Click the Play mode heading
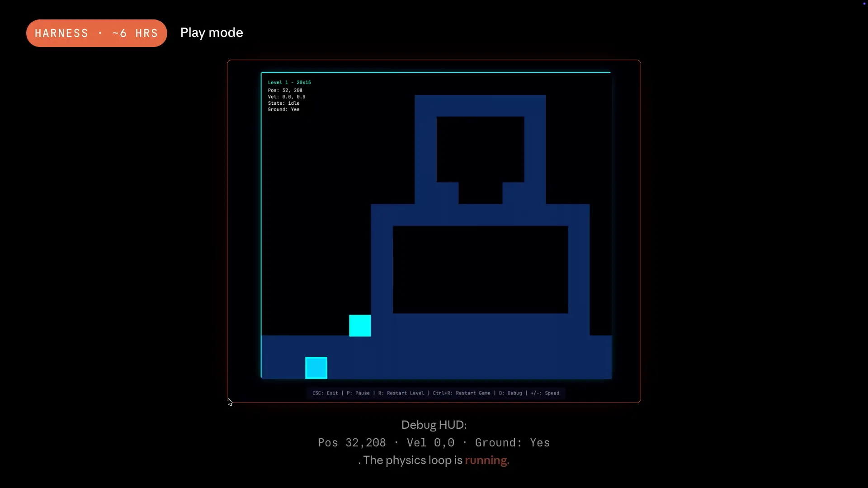This screenshot has width=868, height=488. coord(212,33)
